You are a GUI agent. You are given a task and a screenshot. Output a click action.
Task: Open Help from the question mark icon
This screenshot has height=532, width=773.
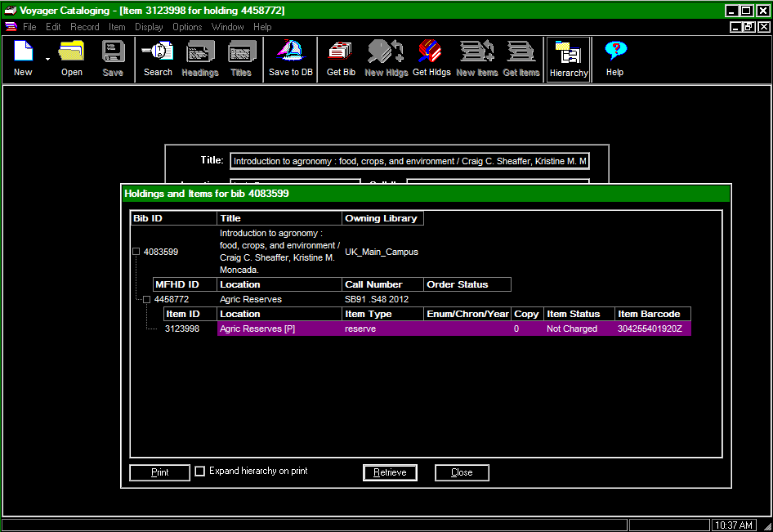(x=614, y=53)
